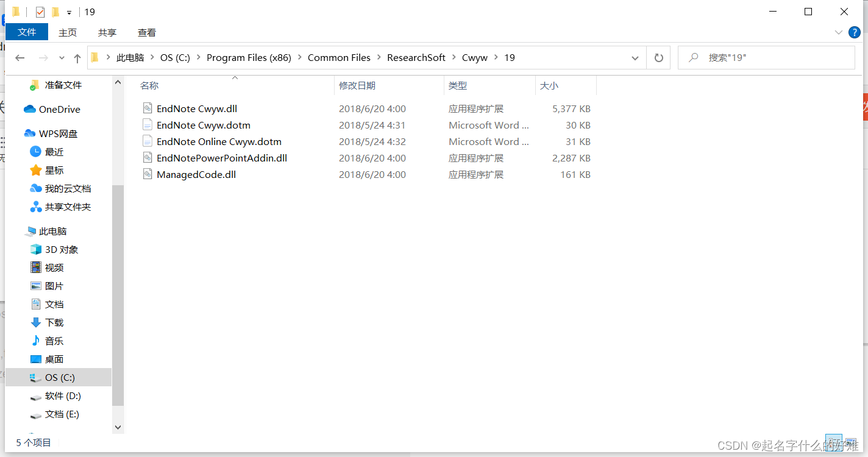
Task: Click the navigation pane scroll down arrow
Action: pyautogui.click(x=118, y=428)
